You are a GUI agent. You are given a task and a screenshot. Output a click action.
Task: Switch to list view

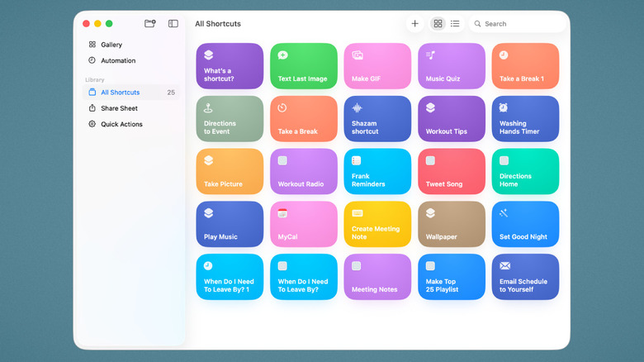click(455, 24)
